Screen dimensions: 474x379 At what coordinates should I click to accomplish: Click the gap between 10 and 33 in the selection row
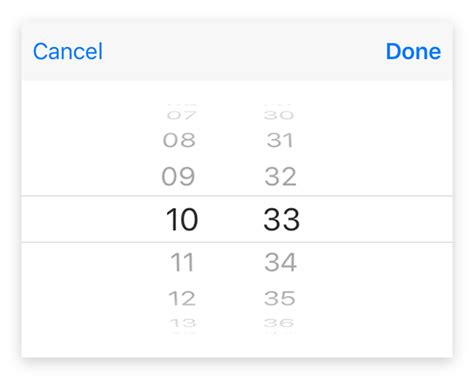click(231, 219)
